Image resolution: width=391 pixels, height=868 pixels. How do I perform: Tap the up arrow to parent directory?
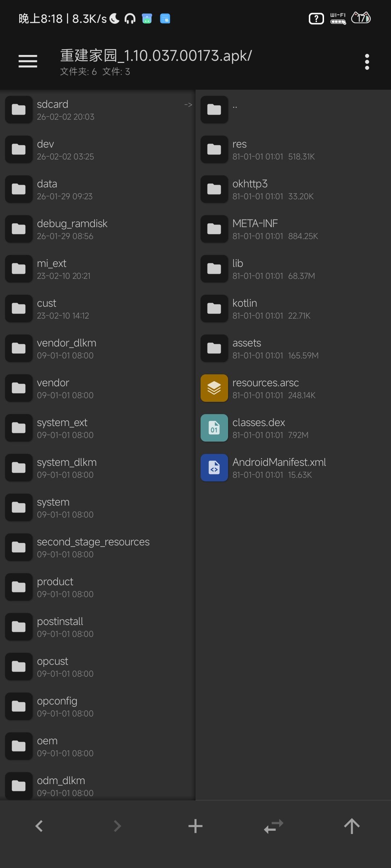(x=352, y=826)
